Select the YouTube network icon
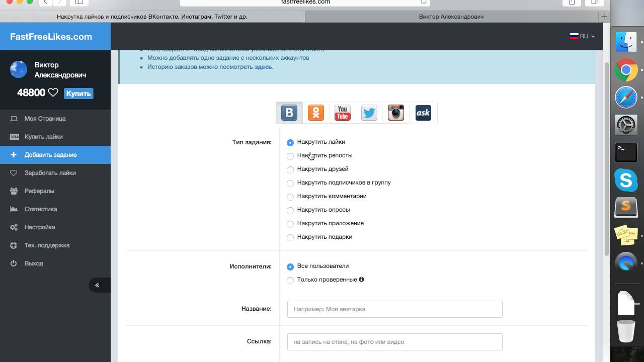The width and height of the screenshot is (644, 362). coord(343,113)
